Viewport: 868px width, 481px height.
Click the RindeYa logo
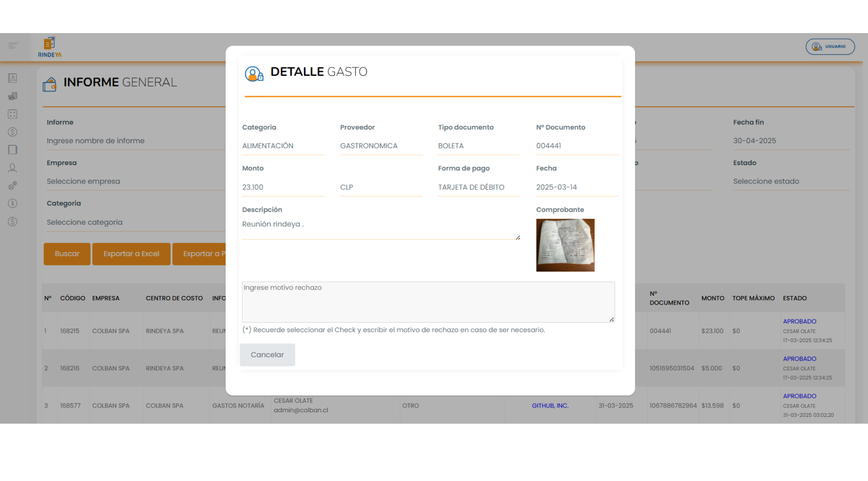(50, 47)
